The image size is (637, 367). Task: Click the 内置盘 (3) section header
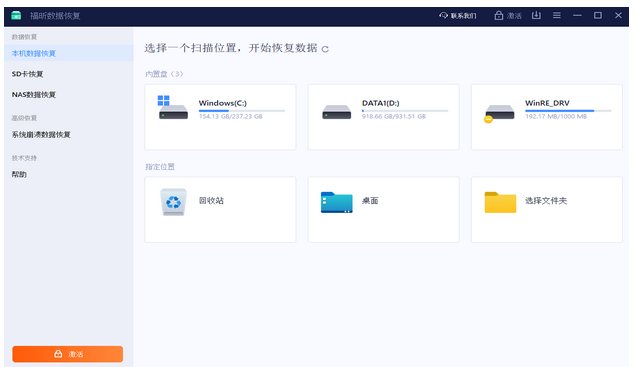click(x=164, y=74)
